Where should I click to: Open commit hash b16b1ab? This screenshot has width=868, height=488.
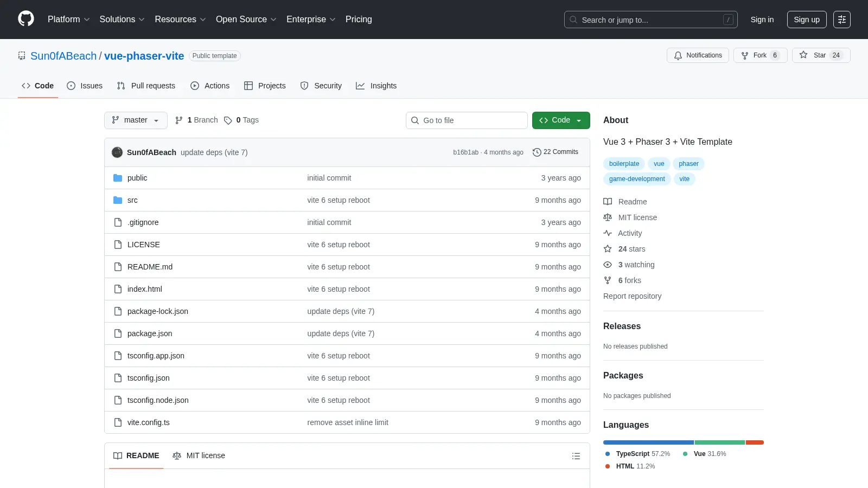coord(466,152)
